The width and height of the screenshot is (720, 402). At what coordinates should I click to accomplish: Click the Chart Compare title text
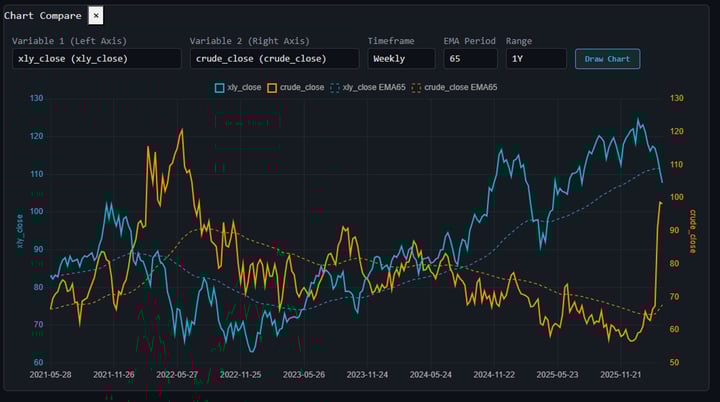(42, 16)
